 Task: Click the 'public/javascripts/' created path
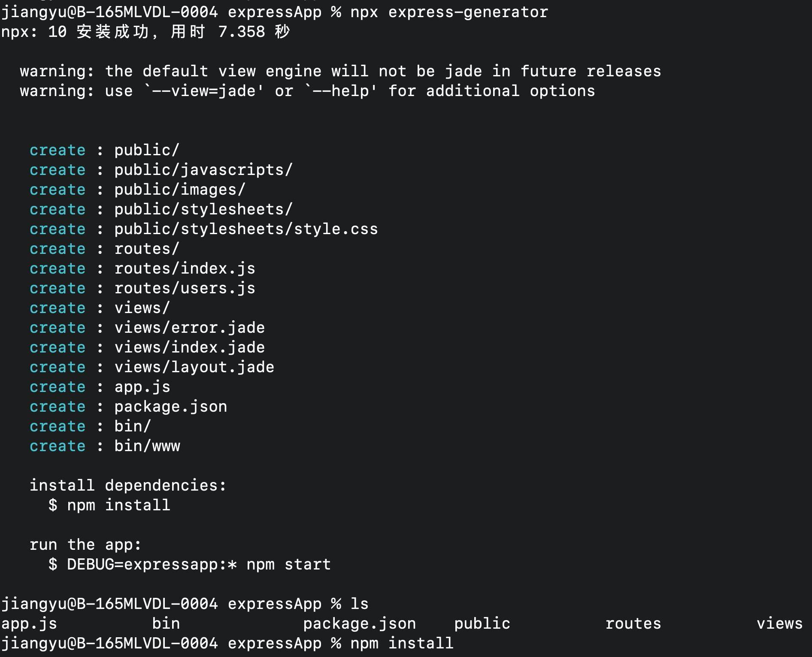tap(203, 170)
